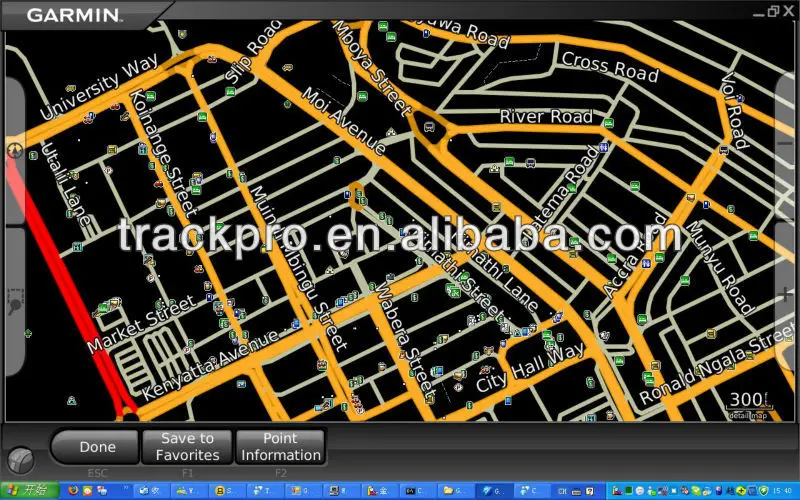Click the minus bar on right side panel
The image size is (800, 500).
click(786, 143)
